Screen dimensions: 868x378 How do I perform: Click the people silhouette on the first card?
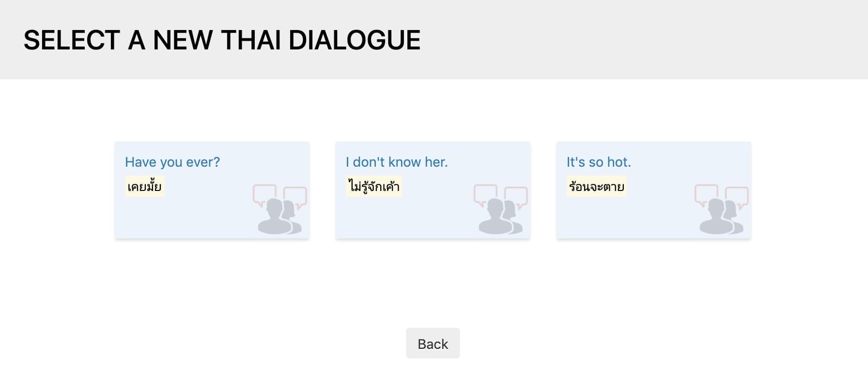[x=279, y=217]
